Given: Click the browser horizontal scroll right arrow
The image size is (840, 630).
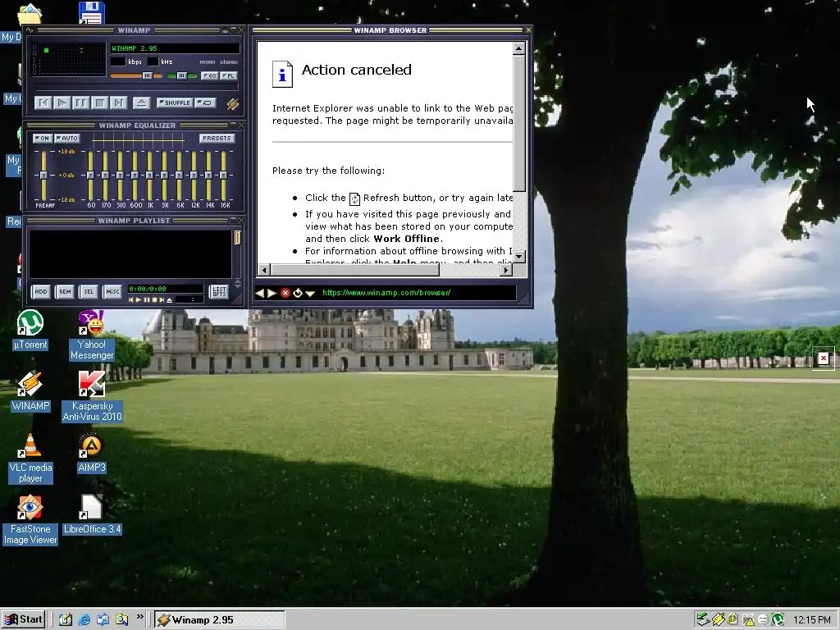Looking at the screenshot, I should tap(506, 270).
